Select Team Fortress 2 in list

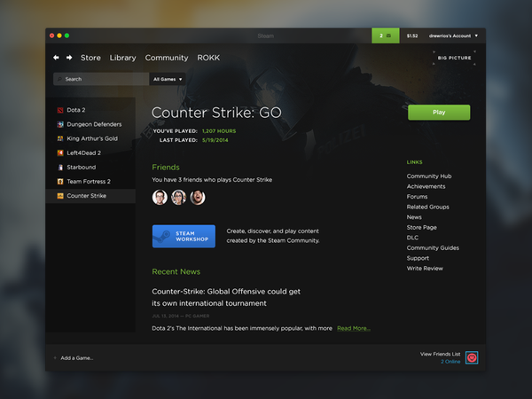(90, 182)
